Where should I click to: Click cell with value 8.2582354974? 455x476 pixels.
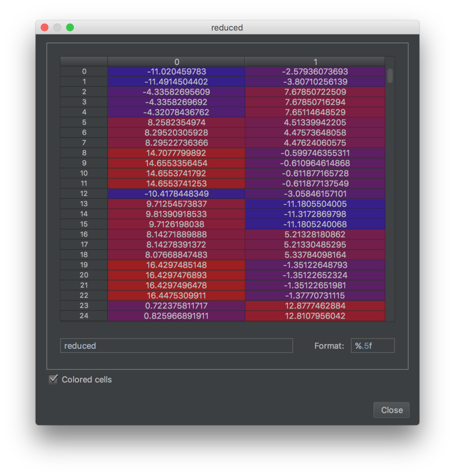click(x=176, y=122)
